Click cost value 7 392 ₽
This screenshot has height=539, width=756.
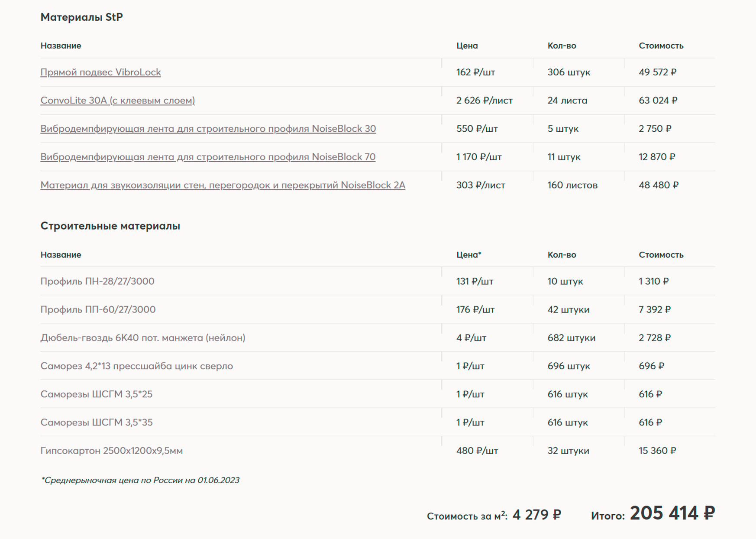pos(655,309)
